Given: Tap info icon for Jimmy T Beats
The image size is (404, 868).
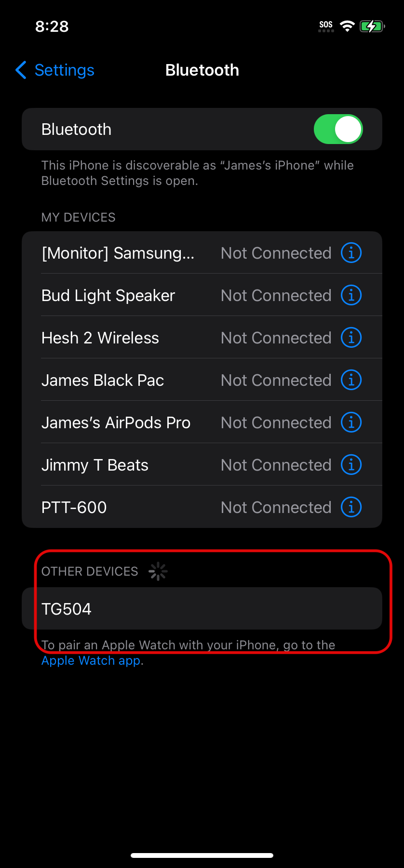Looking at the screenshot, I should pos(351,464).
